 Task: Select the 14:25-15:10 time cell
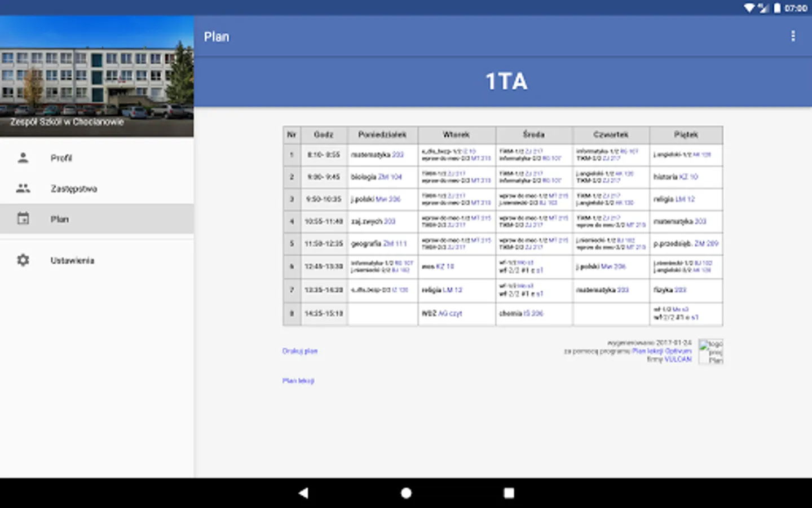coord(324,313)
